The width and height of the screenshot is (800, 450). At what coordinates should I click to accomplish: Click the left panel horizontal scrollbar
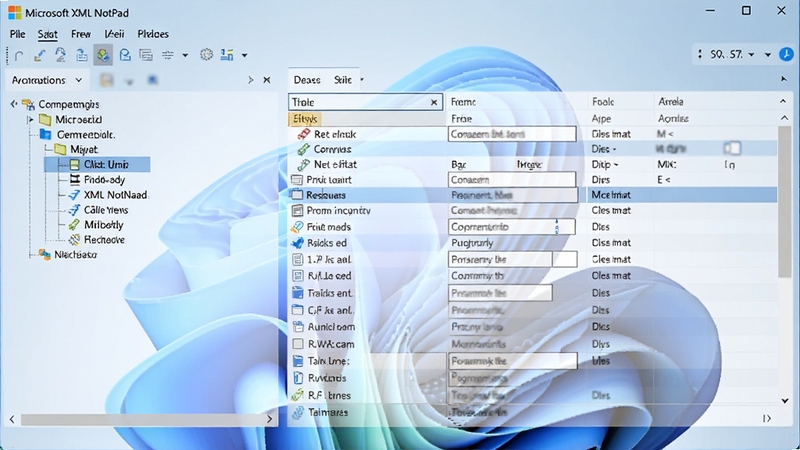[141, 419]
